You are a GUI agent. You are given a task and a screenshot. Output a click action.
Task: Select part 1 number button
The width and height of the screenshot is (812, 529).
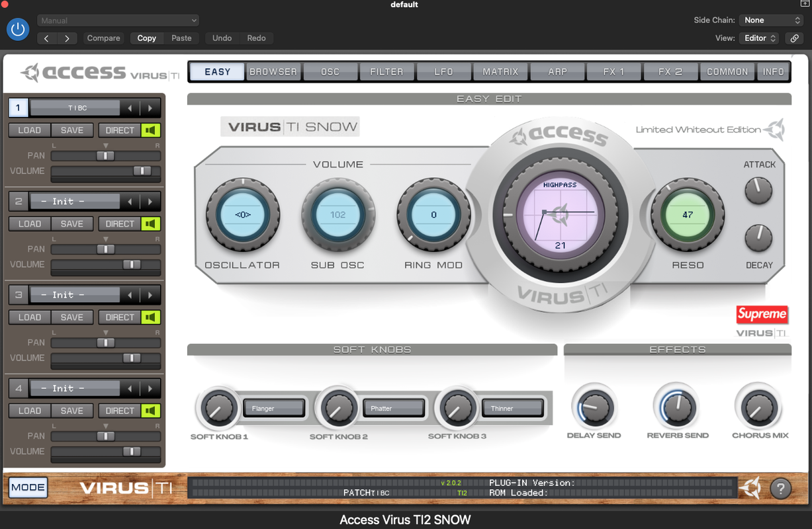pyautogui.click(x=18, y=108)
